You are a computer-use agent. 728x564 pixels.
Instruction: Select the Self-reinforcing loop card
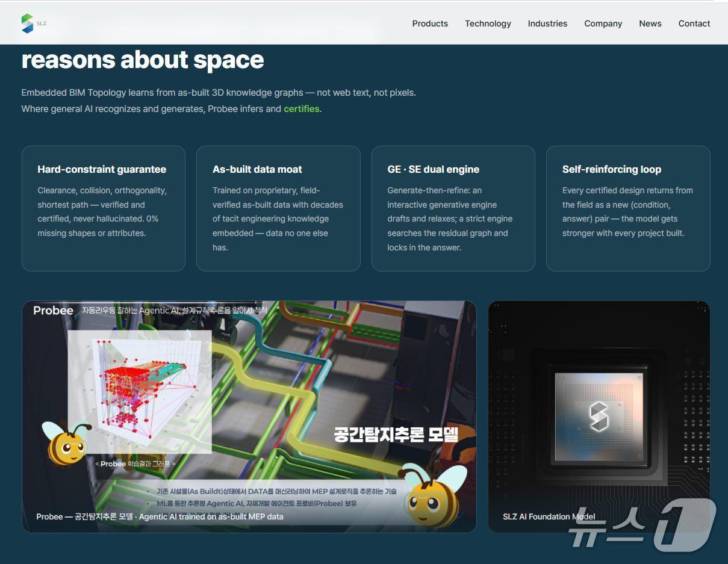[x=628, y=208]
